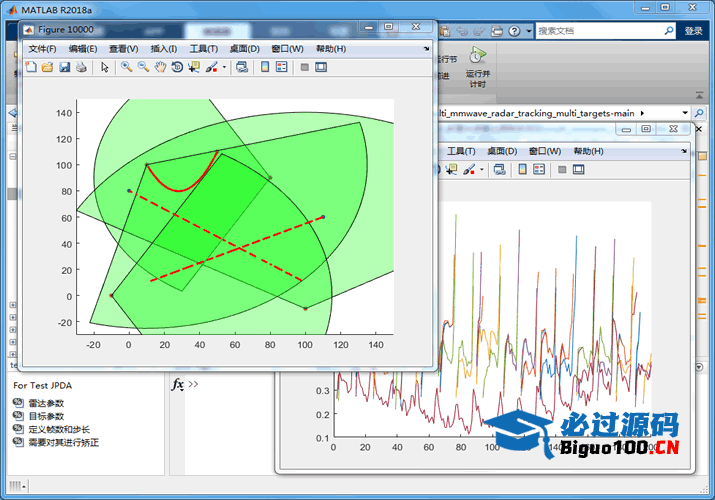This screenshot has height=500, width=715.
Task: Open the current folder path history dropdown
Action: pos(685,113)
